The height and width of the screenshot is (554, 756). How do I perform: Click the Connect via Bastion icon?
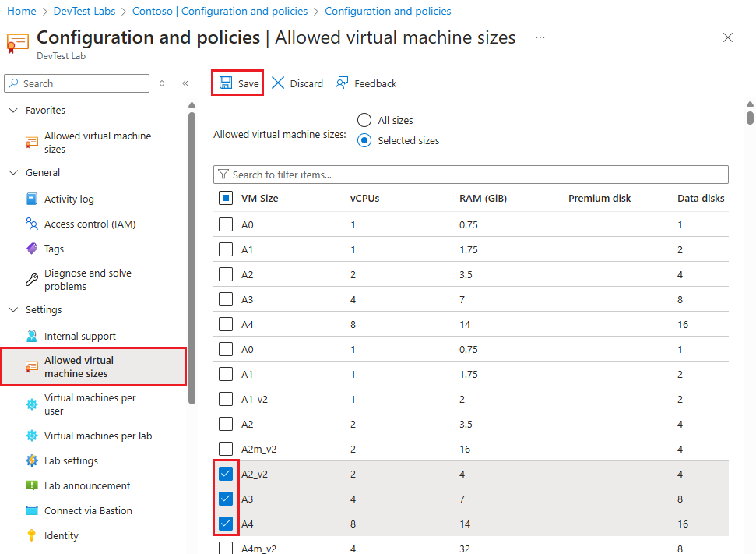31,510
